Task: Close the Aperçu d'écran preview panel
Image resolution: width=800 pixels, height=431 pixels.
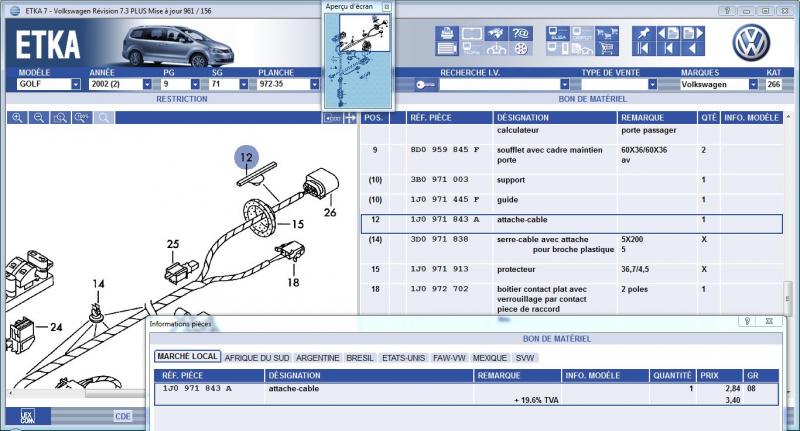Action: pyautogui.click(x=386, y=7)
